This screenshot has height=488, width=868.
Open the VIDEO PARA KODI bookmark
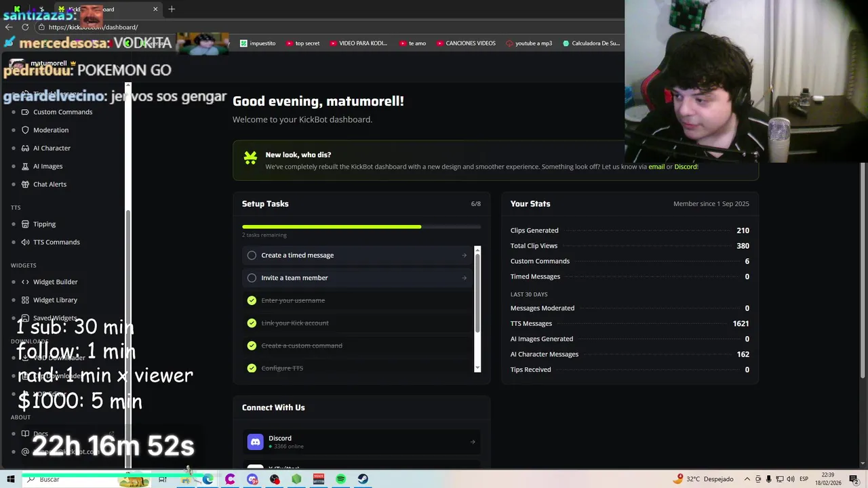[359, 43]
